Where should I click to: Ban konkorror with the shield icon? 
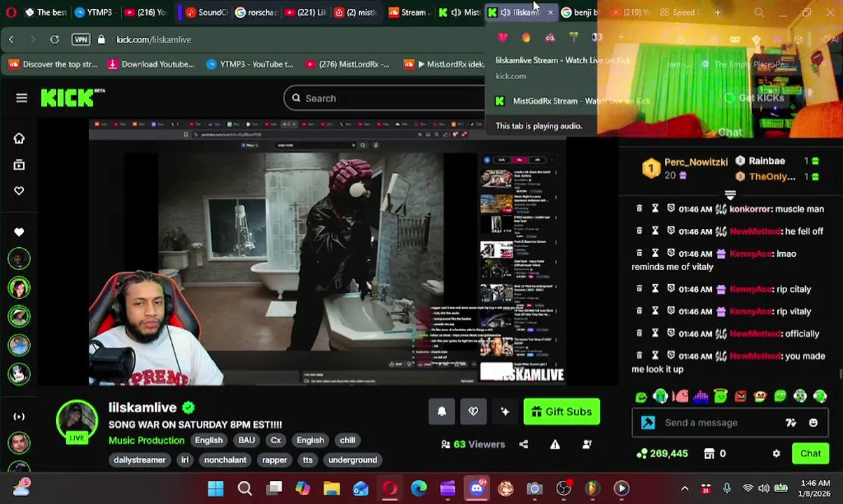point(671,209)
